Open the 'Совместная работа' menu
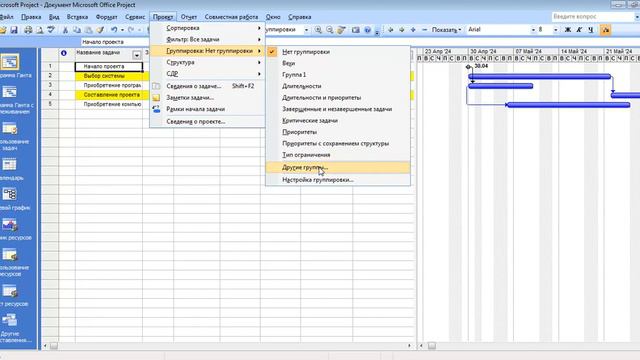640x360 pixels. pos(231,17)
